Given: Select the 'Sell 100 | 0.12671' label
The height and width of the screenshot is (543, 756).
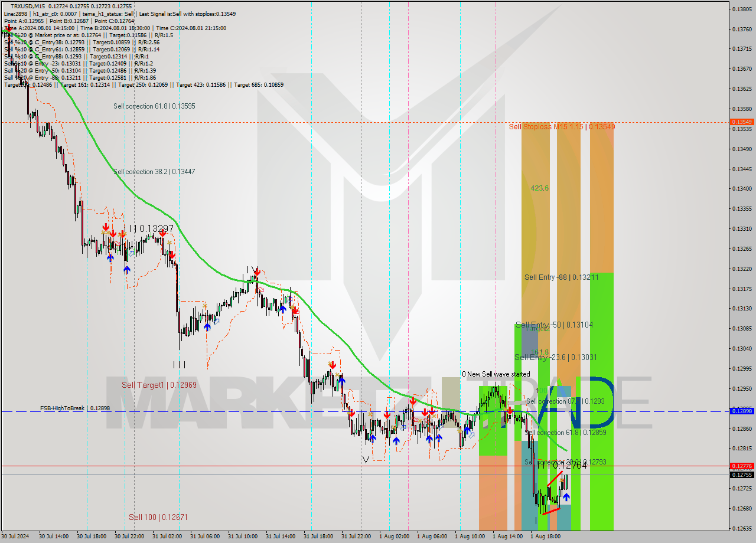Looking at the screenshot, I should point(158,517).
